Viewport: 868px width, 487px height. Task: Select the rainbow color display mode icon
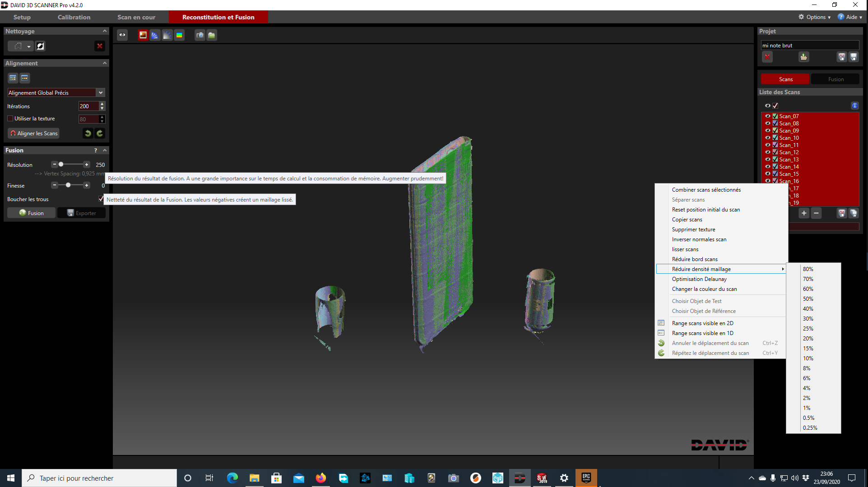point(179,35)
